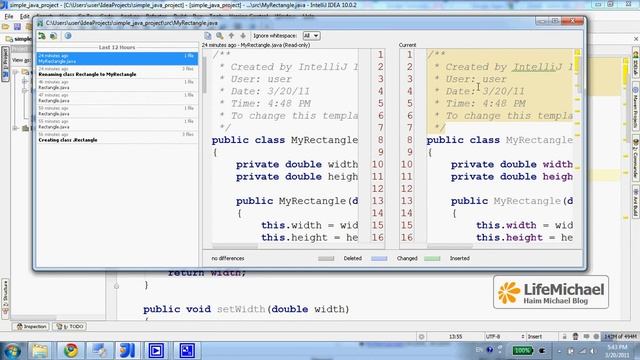Open the Ant Build side tab
The height and width of the screenshot is (360, 640).
tap(636, 202)
